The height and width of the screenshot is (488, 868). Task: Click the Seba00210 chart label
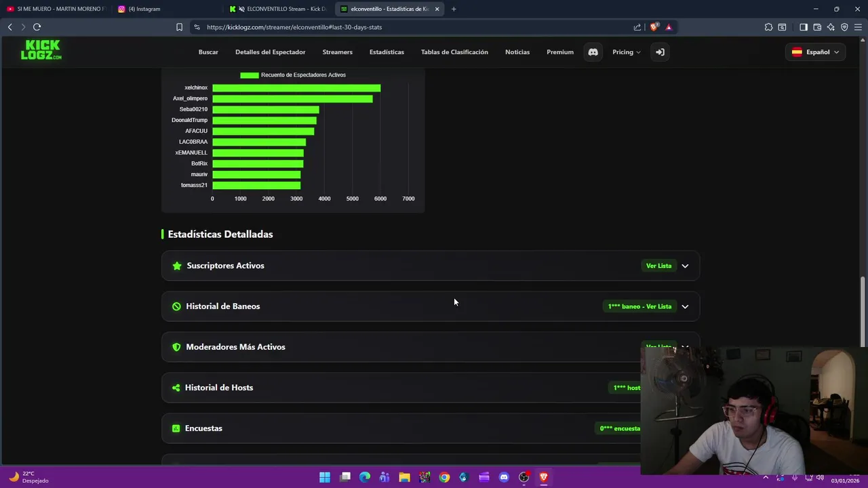193,109
